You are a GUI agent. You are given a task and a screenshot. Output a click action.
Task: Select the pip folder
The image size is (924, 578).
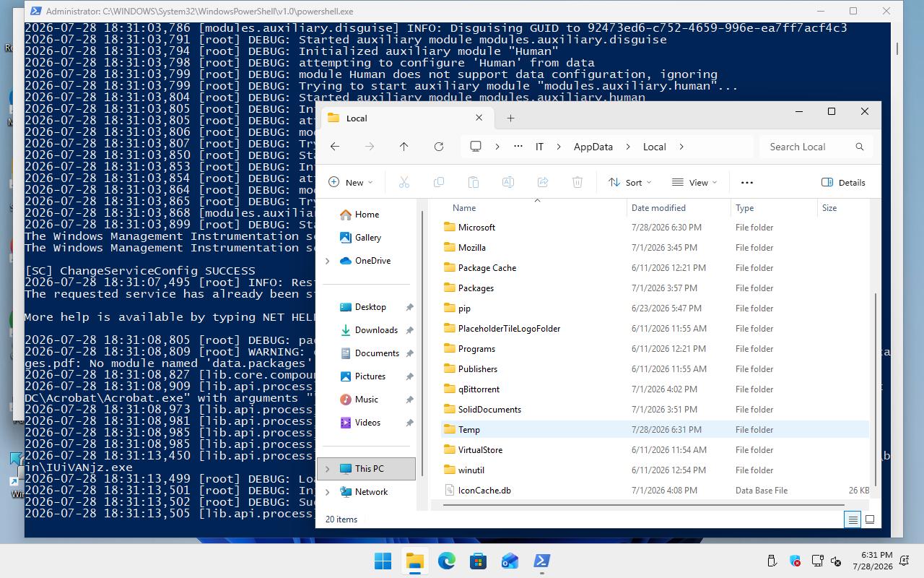coord(655,309)
